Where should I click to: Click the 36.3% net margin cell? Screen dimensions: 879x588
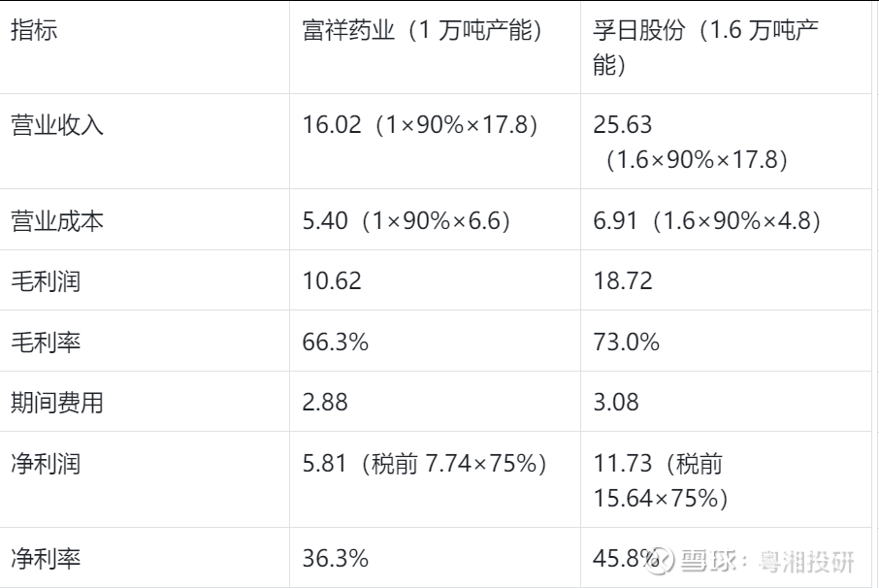pyautogui.click(x=336, y=559)
